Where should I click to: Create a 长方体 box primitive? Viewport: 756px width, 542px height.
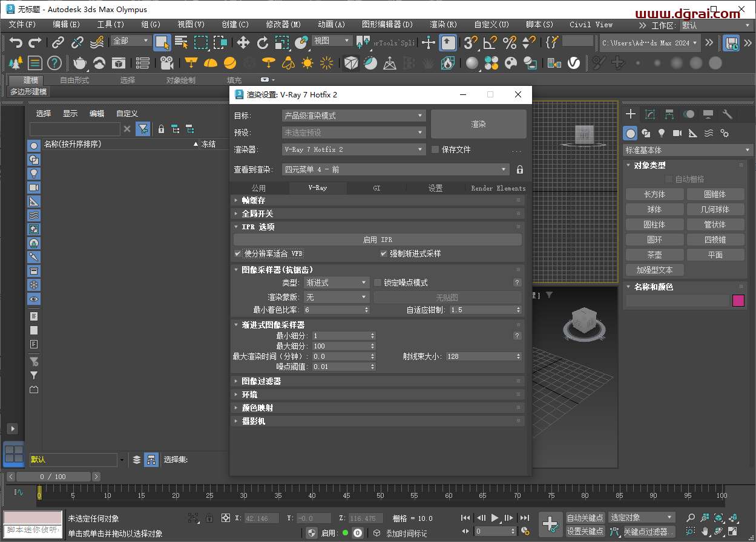pyautogui.click(x=654, y=194)
